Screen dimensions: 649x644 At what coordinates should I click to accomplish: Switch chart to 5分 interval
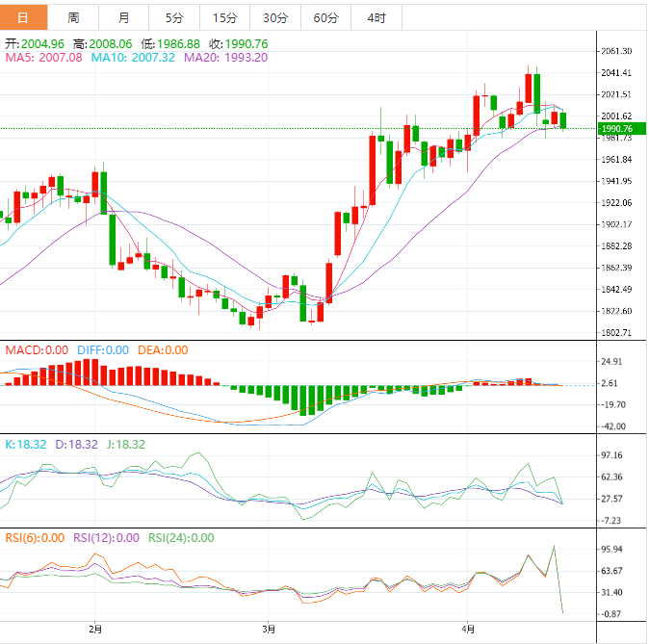pos(173,17)
